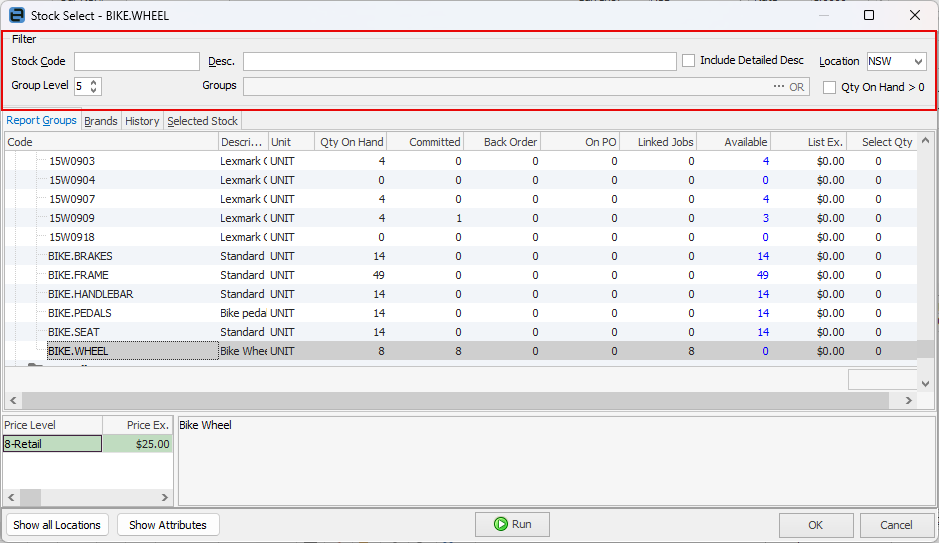Click the On PO column header
Screen dimensions: 939x543
580,142
